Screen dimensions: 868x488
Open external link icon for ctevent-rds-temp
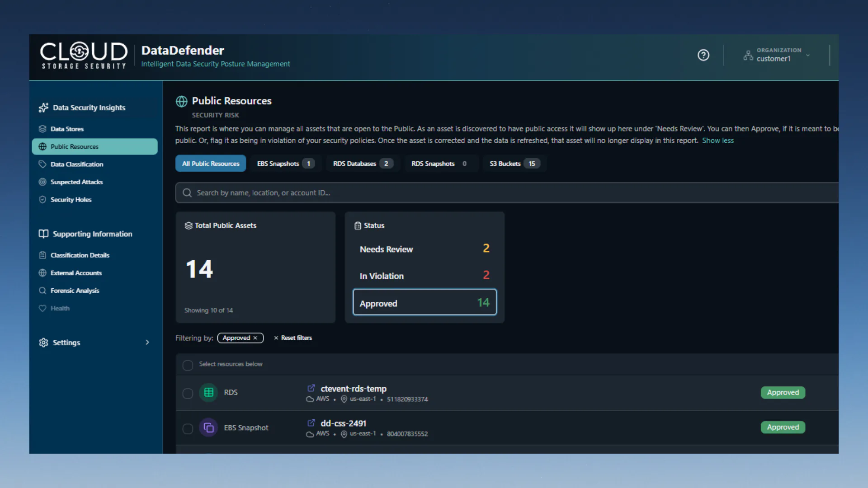coord(311,388)
